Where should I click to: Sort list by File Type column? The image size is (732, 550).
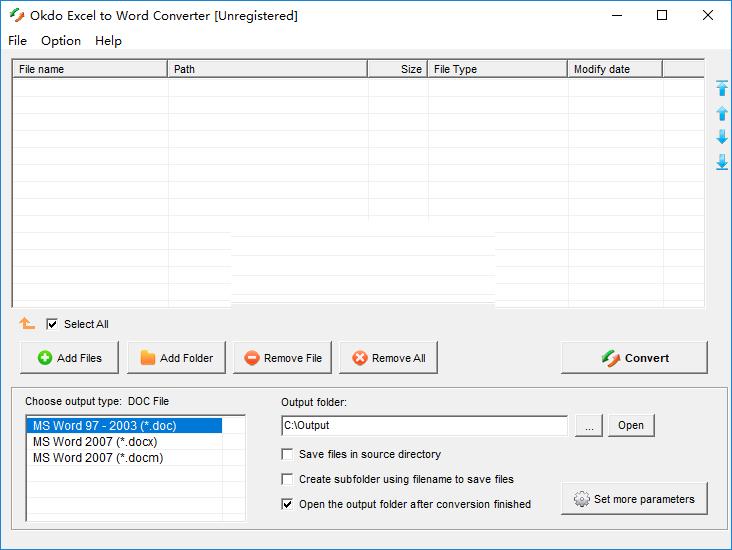[x=498, y=69]
